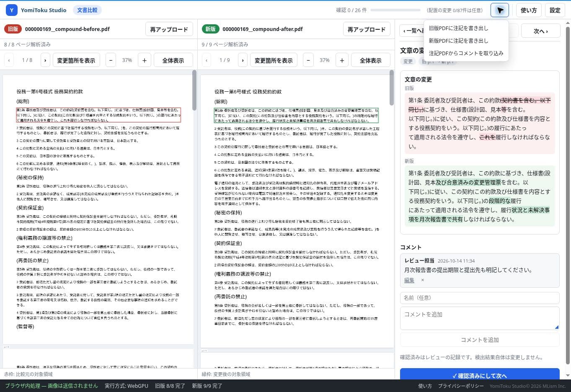Image resolution: width=571 pixels, height=392 pixels.
Task: Select 新版PDFに注記を書き出し menu entry
Action: tap(458, 41)
